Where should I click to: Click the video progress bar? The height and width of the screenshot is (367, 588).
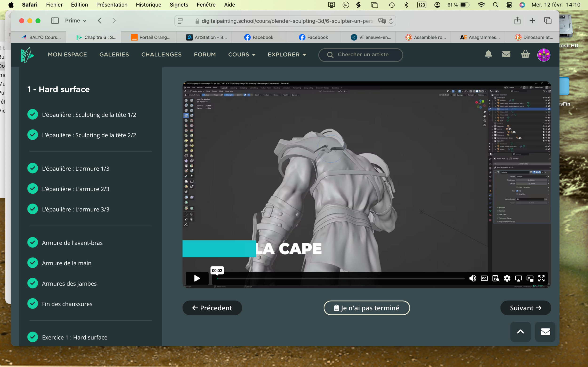pyautogui.click(x=340, y=278)
